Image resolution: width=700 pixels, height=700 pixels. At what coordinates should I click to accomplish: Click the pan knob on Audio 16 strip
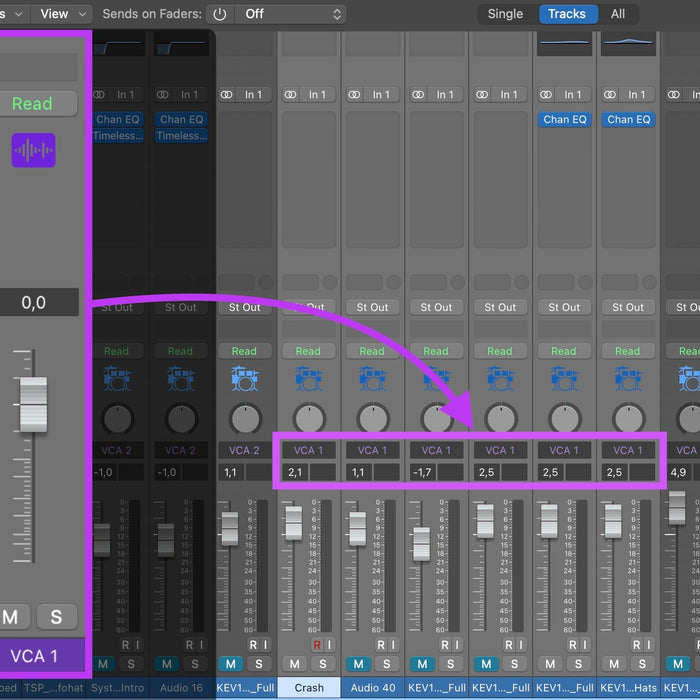(x=181, y=419)
